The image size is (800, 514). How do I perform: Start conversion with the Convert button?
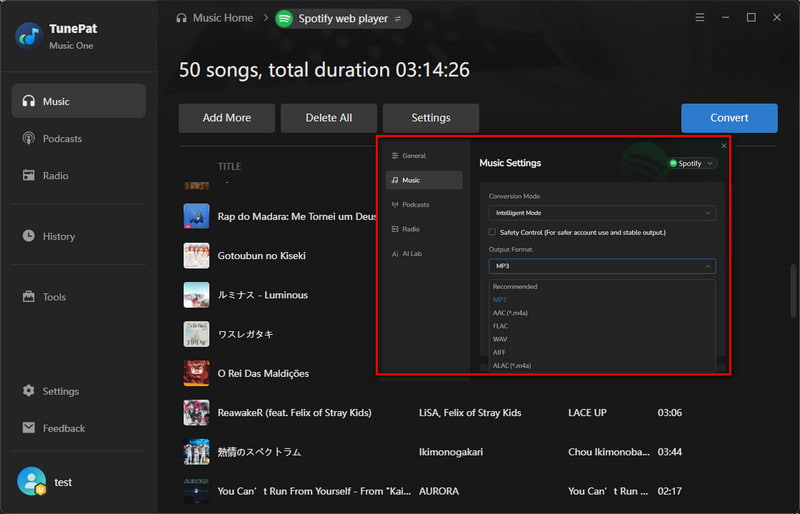729,118
